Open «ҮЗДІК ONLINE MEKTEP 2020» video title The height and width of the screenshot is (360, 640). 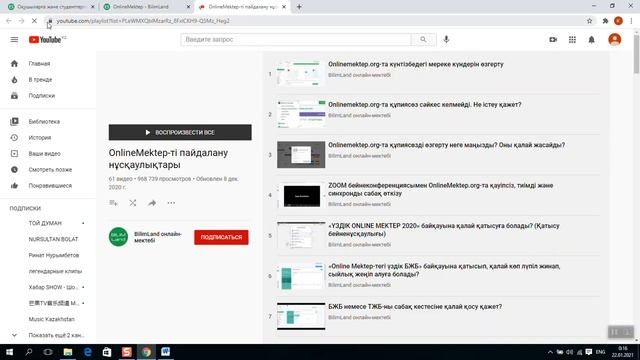point(444,230)
